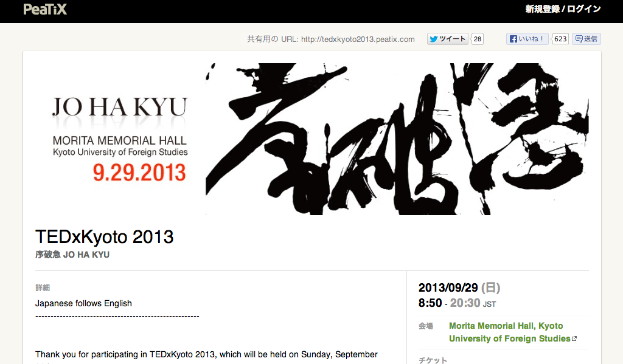Click the ツイート tweet button
The height and width of the screenshot is (364, 623).
(x=447, y=39)
